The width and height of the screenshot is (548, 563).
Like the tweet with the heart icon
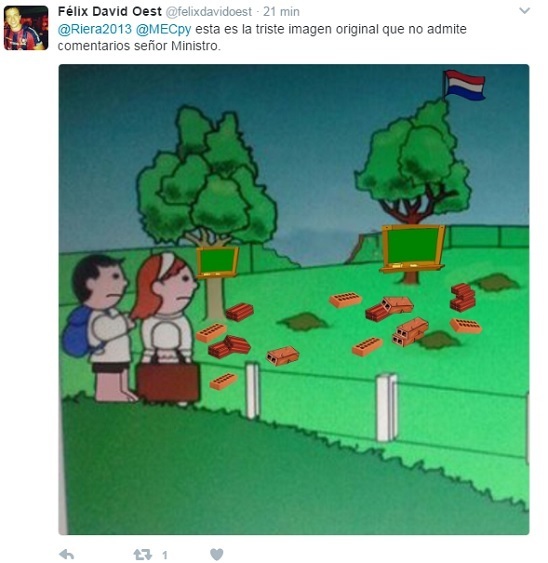click(x=217, y=554)
